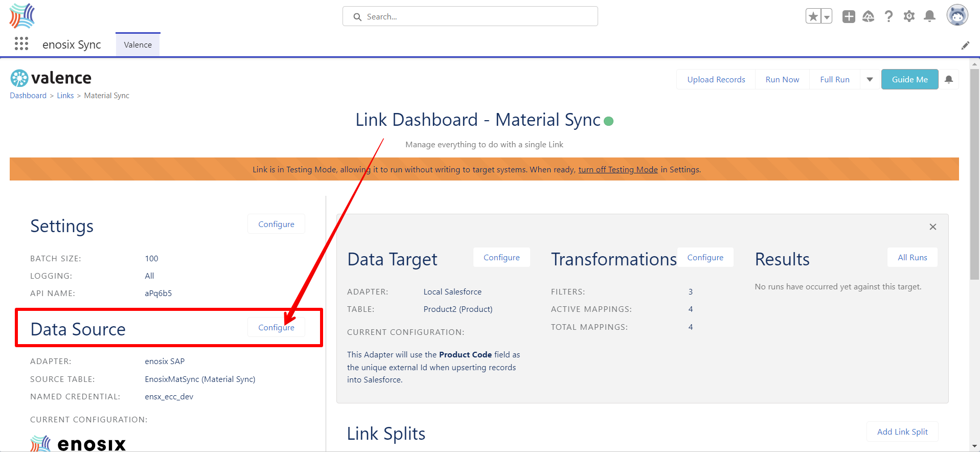Open the Setup gear icon

click(909, 16)
